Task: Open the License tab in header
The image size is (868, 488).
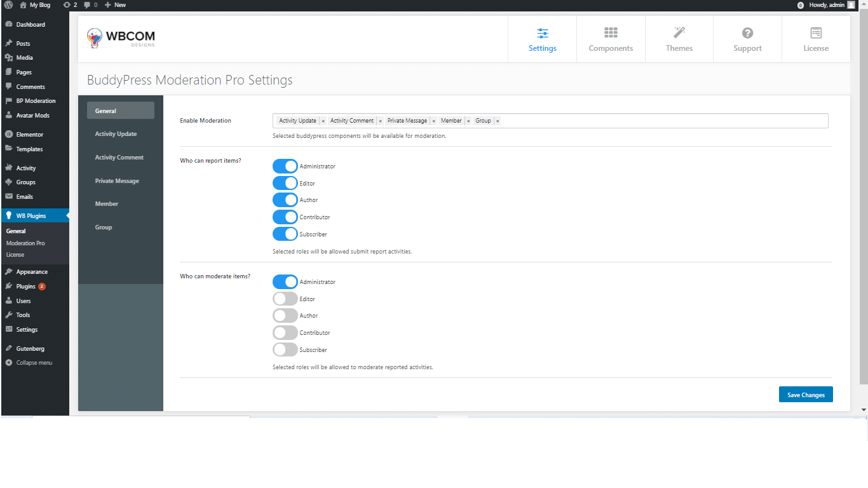Action: coord(816,39)
